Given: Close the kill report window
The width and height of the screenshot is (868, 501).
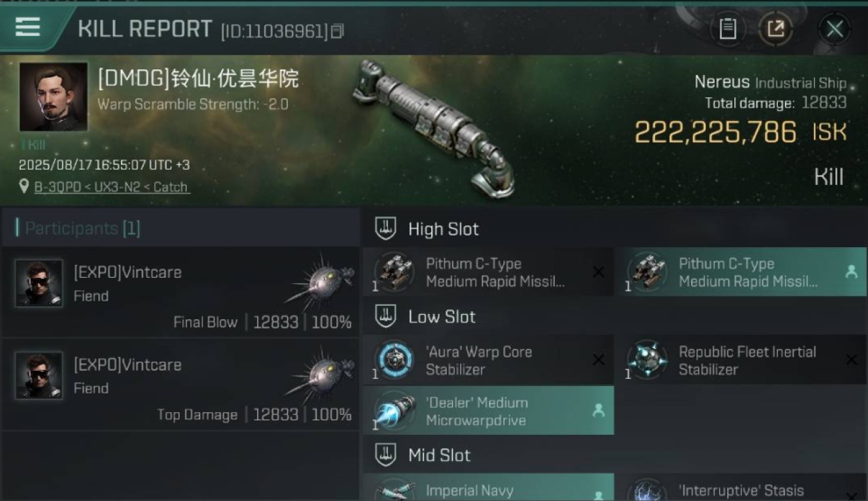Looking at the screenshot, I should (x=835, y=29).
